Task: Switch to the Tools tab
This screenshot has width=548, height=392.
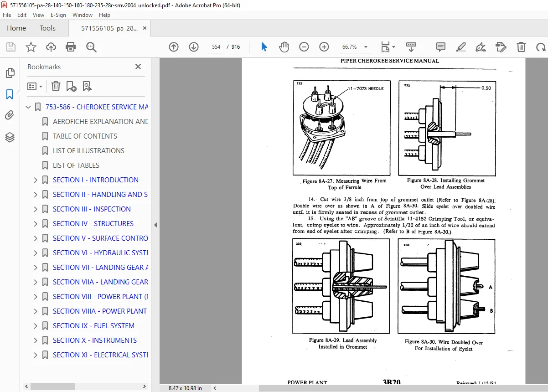Action: click(47, 28)
